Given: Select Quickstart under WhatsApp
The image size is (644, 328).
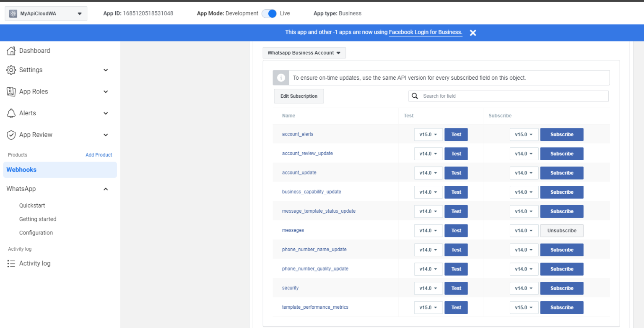Looking at the screenshot, I should [31, 205].
